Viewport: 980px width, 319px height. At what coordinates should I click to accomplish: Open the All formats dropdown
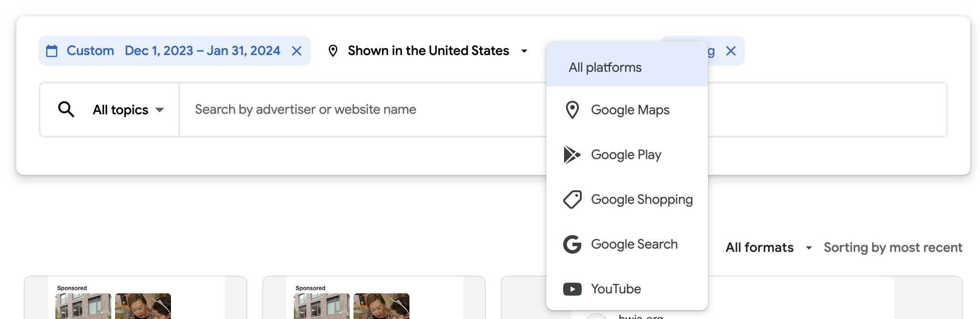pos(769,248)
